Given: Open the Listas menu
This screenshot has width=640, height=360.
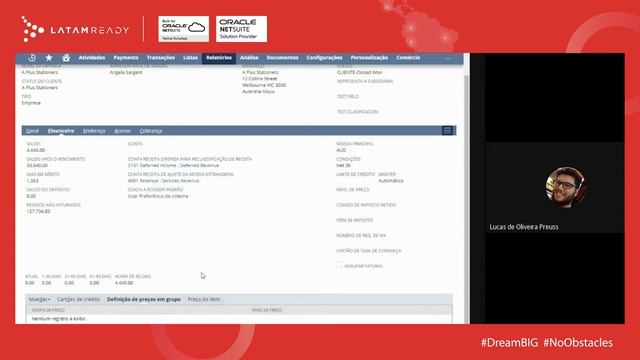Looking at the screenshot, I should click(190, 58).
